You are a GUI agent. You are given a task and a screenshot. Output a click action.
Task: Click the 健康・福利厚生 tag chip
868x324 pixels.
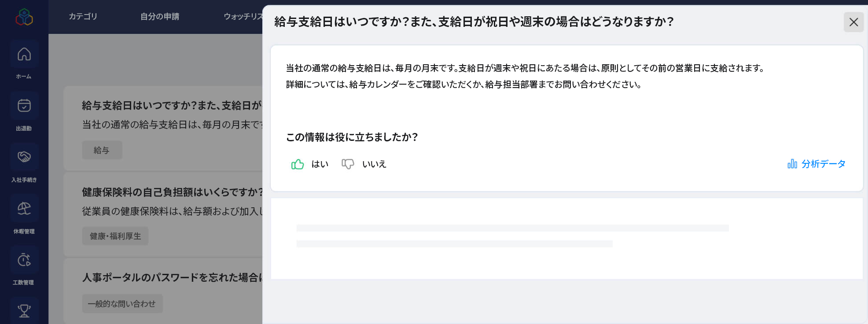(x=115, y=236)
